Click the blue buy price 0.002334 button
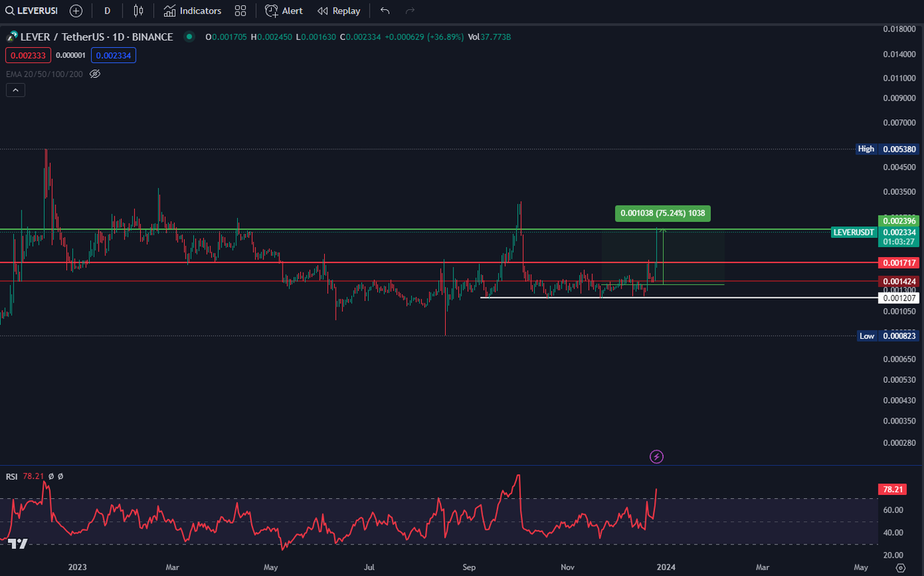This screenshot has width=924, height=576. [x=113, y=55]
